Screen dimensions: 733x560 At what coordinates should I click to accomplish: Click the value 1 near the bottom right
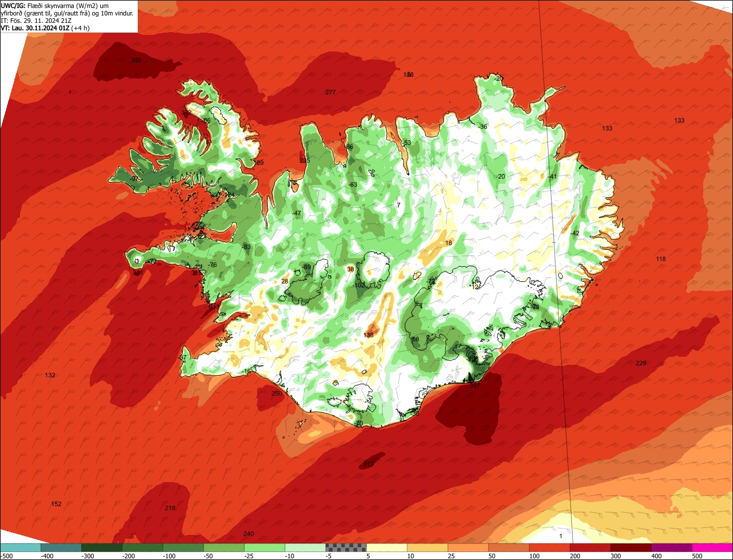click(561, 535)
